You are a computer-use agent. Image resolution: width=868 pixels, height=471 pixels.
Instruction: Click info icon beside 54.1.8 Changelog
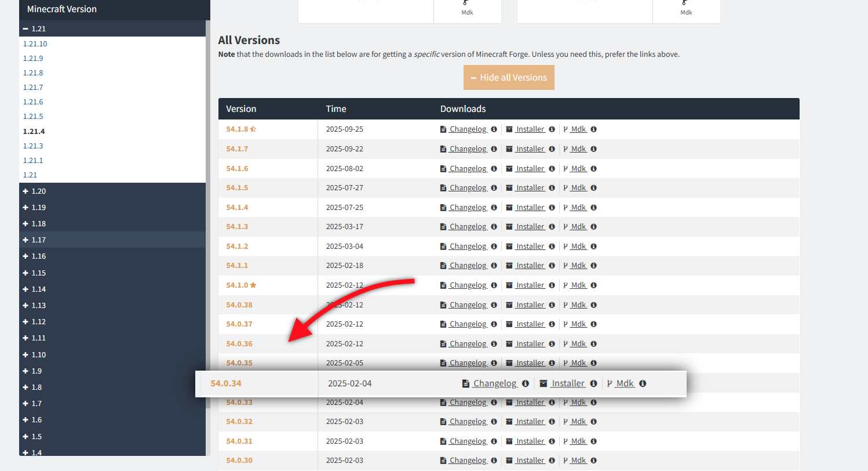494,129
